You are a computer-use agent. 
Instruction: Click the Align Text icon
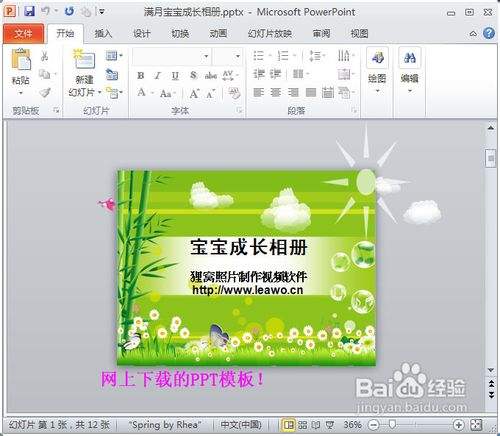(x=344, y=74)
